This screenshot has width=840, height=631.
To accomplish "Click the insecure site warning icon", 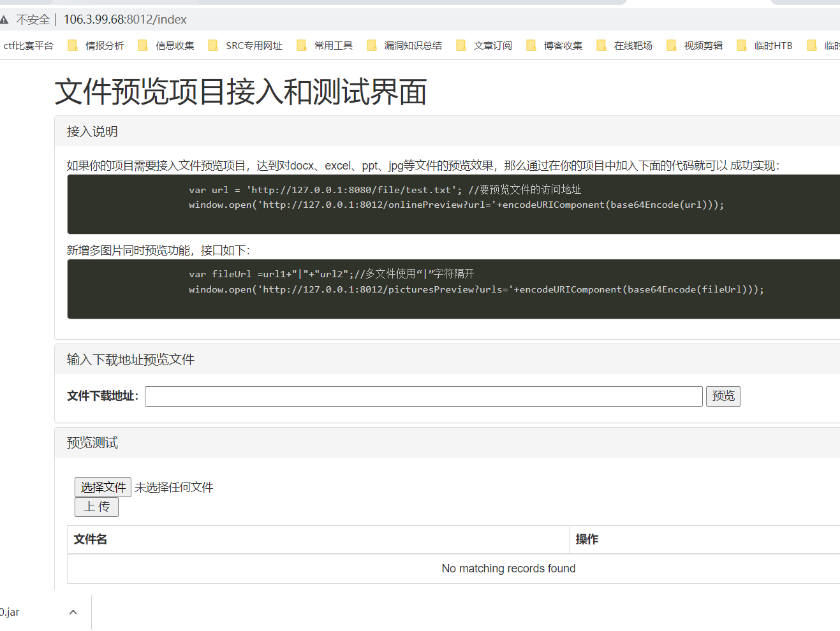I will 4,20.
